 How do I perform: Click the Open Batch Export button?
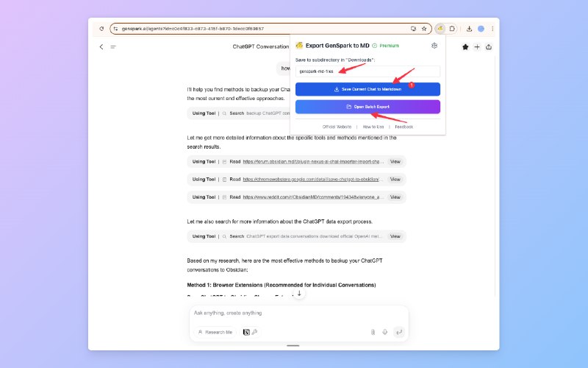click(367, 107)
